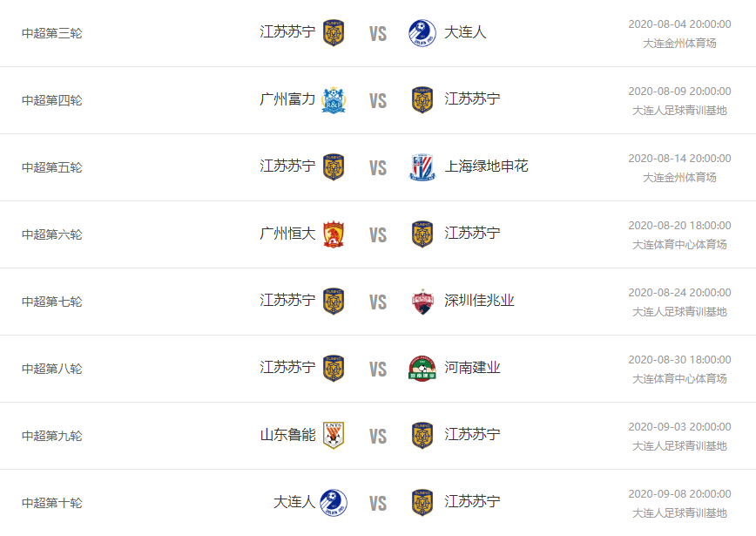Click the 上海绿地申花 team name
Image resolution: width=756 pixels, height=536 pixels.
pos(486,166)
